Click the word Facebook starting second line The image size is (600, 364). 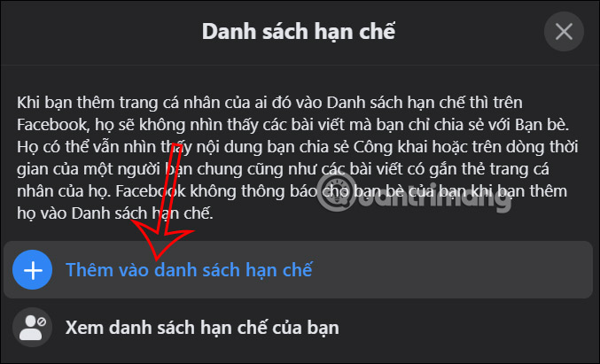(52, 125)
